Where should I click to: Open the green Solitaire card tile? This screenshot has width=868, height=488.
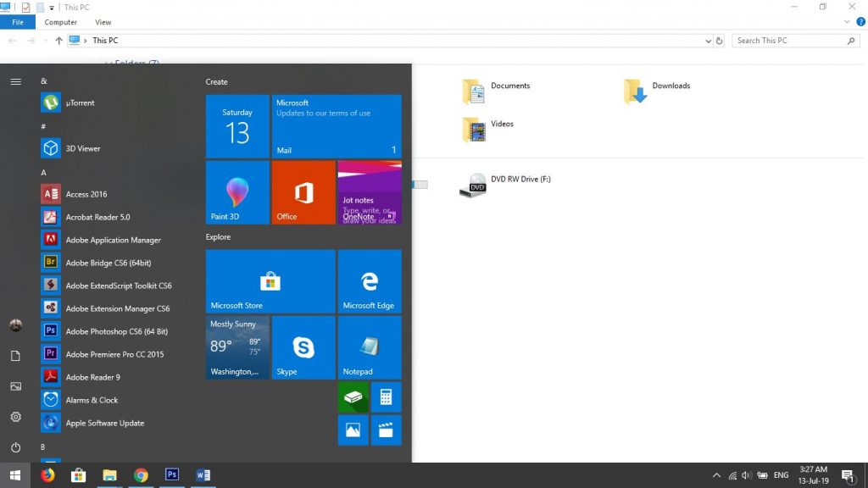(x=353, y=397)
